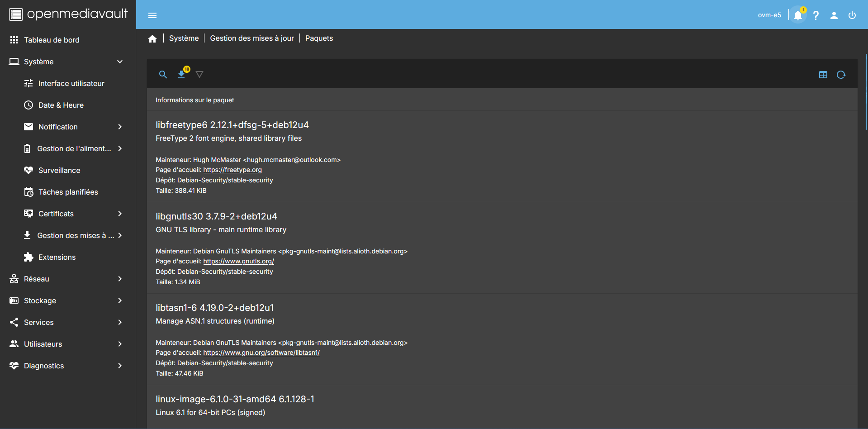Image resolution: width=868 pixels, height=429 pixels.
Task: Open the freetype.org homepage link
Action: tap(232, 170)
